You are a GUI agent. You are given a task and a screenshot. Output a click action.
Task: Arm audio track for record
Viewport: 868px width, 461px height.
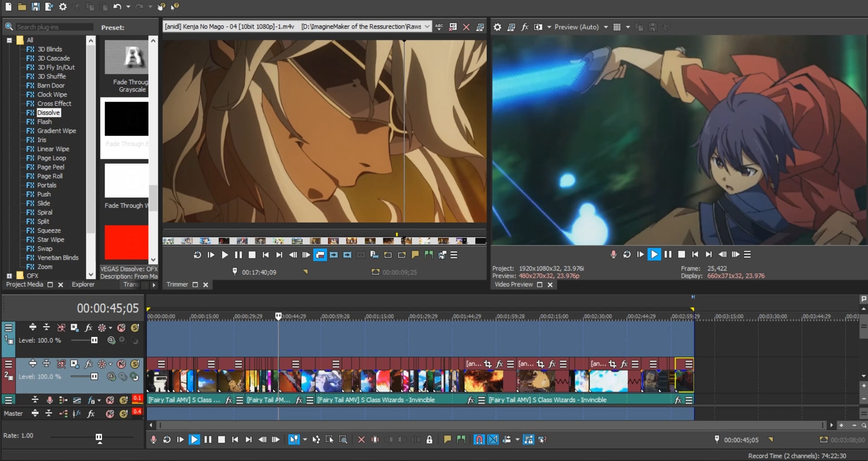50,400
